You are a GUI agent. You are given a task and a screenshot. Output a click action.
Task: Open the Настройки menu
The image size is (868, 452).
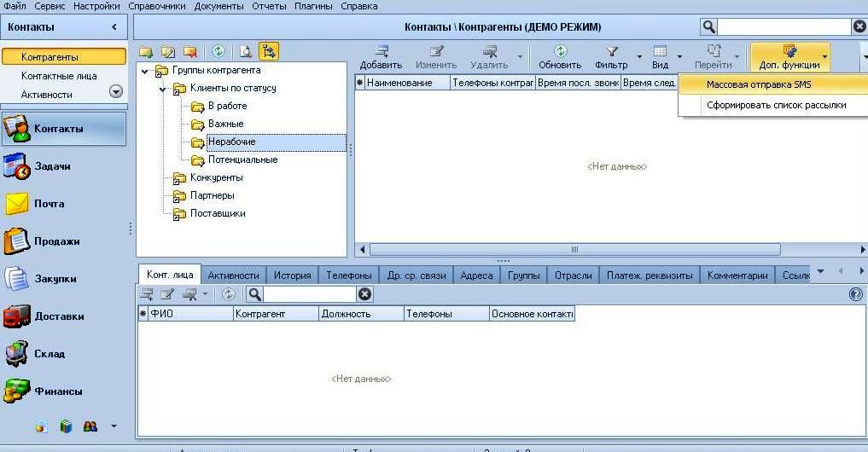point(96,6)
